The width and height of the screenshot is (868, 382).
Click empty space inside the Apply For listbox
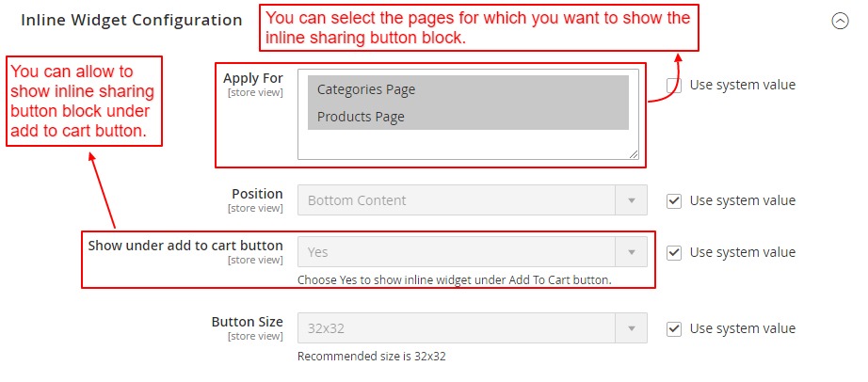tap(467, 144)
